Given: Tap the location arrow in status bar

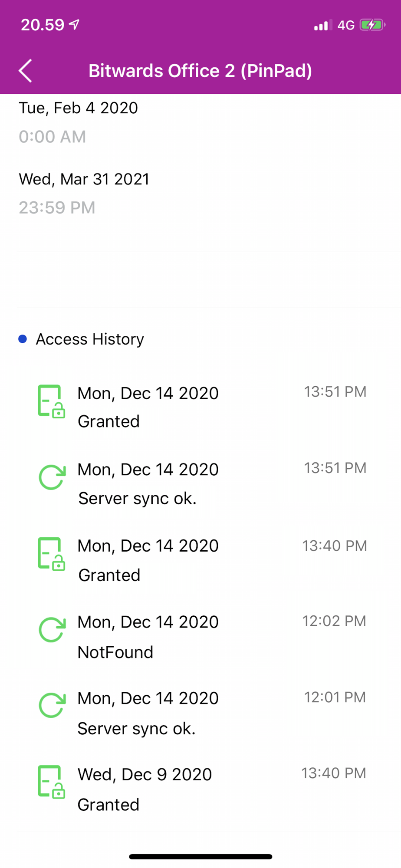Looking at the screenshot, I should 75,25.
